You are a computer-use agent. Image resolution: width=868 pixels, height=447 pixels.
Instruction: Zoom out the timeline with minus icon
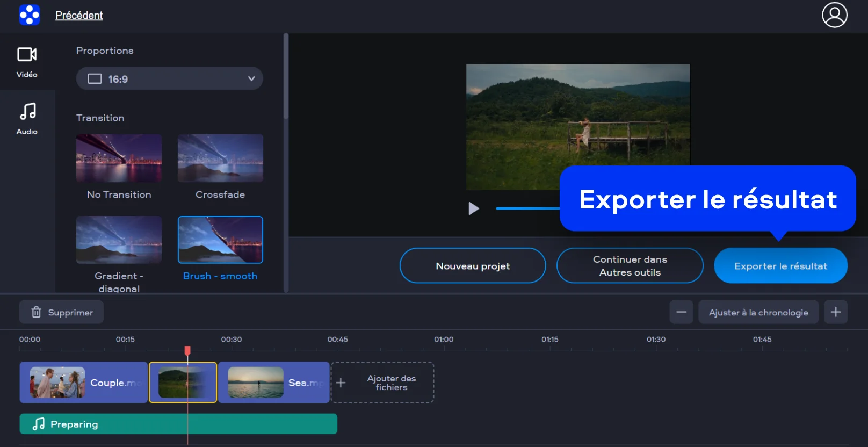click(x=681, y=312)
